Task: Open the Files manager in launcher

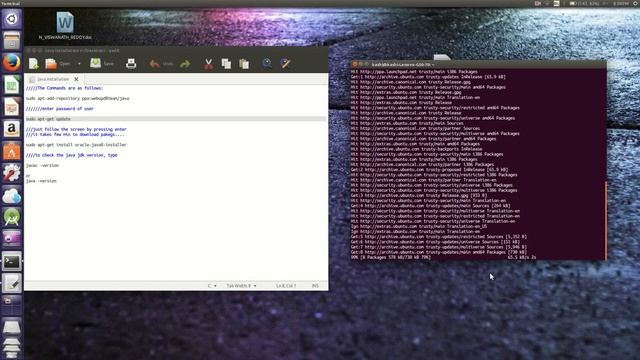Action: (x=11, y=41)
